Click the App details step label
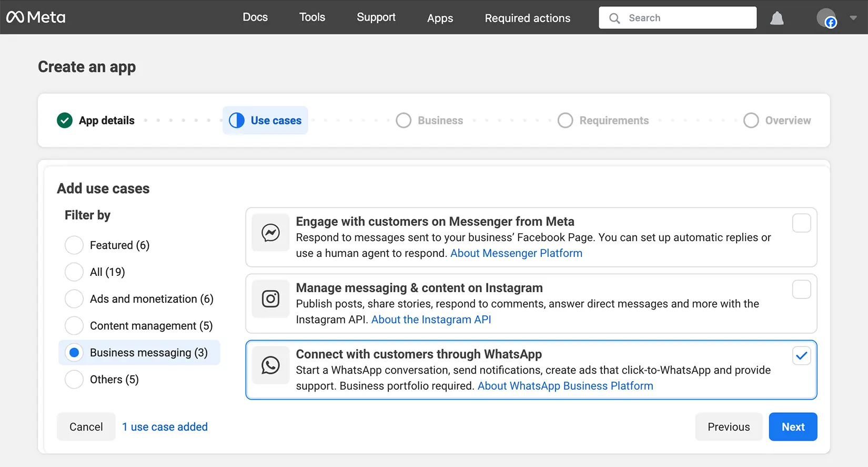The width and height of the screenshot is (868, 467). pos(107,121)
